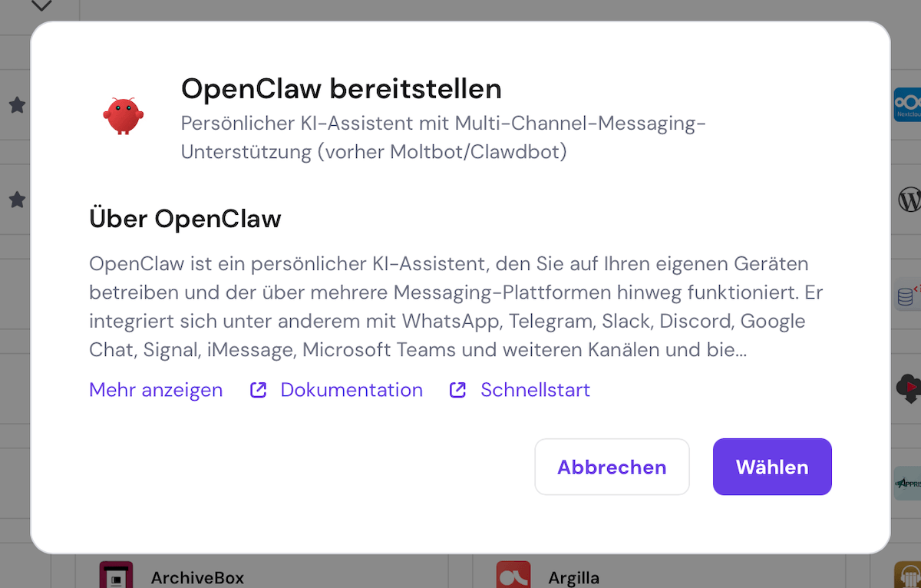Click the dark cloud icon with red play button

(909, 388)
